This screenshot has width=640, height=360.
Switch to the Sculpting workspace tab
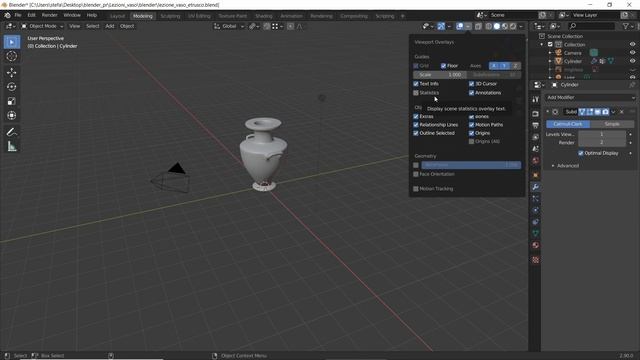point(170,16)
